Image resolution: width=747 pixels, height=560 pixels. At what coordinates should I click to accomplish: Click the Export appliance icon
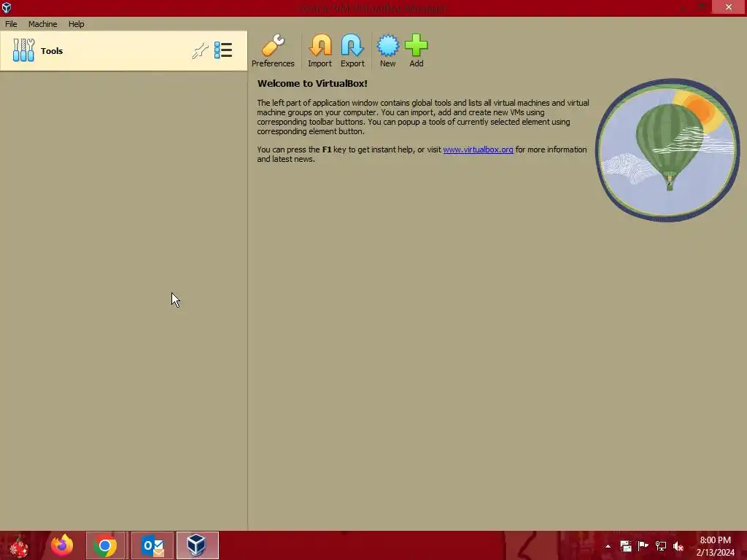[352, 50]
